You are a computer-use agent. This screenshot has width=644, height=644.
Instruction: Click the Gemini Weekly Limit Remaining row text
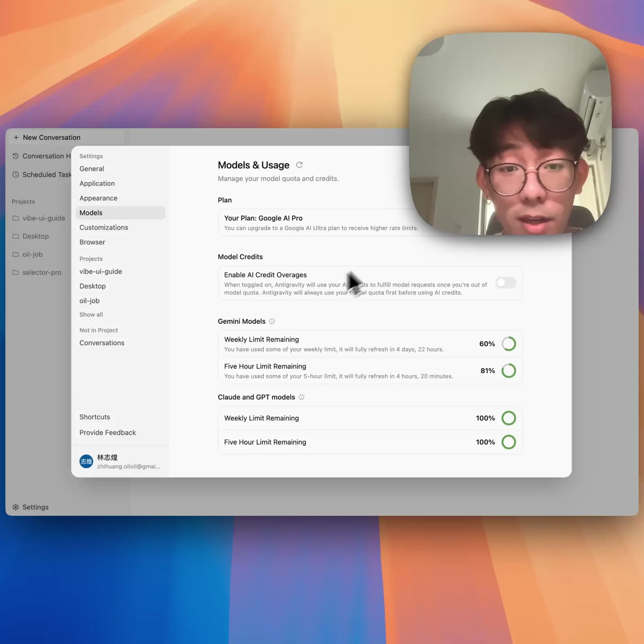(x=262, y=339)
